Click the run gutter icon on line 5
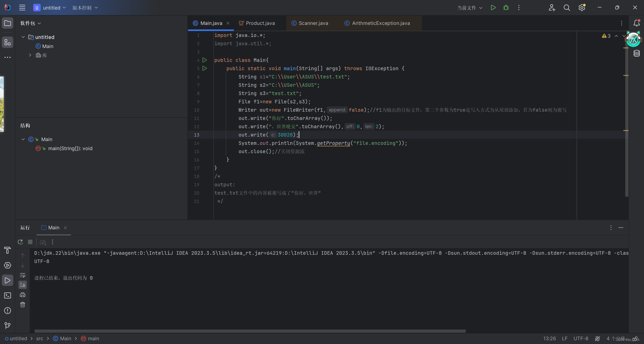Screen dimensions: 644x344 tap(205, 68)
